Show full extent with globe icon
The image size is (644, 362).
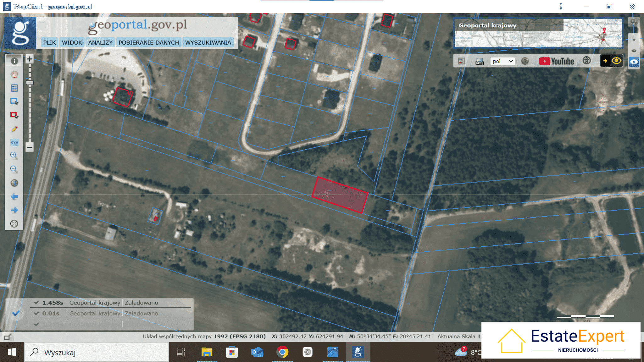click(x=14, y=183)
